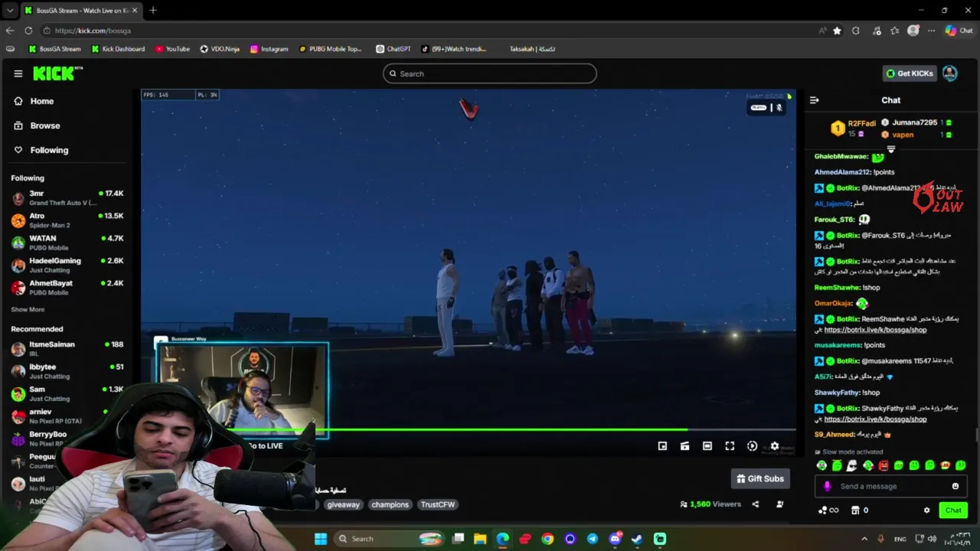Image resolution: width=980 pixels, height=551 pixels.
Task: Open 3mr channel in Following list
Action: tap(67, 197)
